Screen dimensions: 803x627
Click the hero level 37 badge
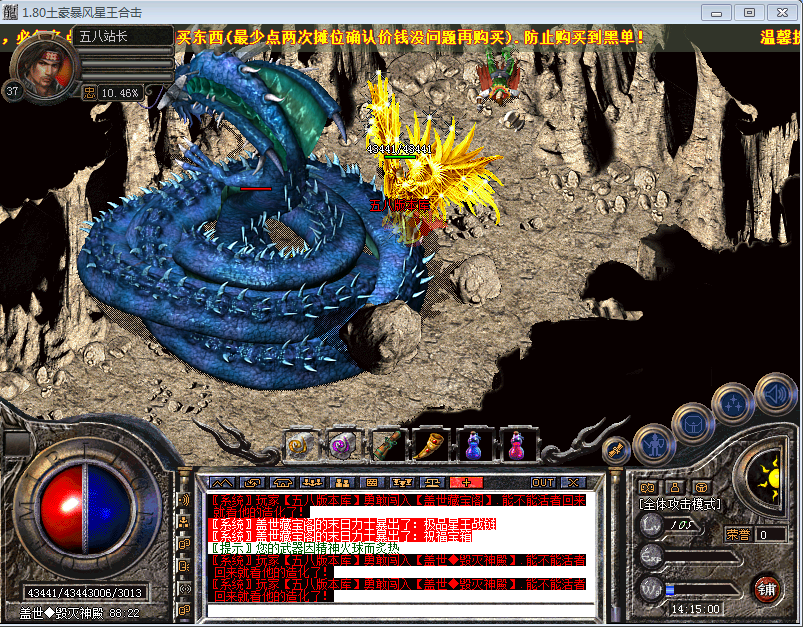pyautogui.click(x=12, y=91)
